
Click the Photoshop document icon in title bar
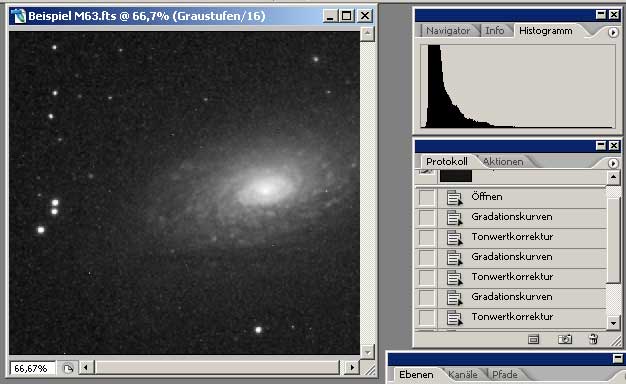[18, 16]
